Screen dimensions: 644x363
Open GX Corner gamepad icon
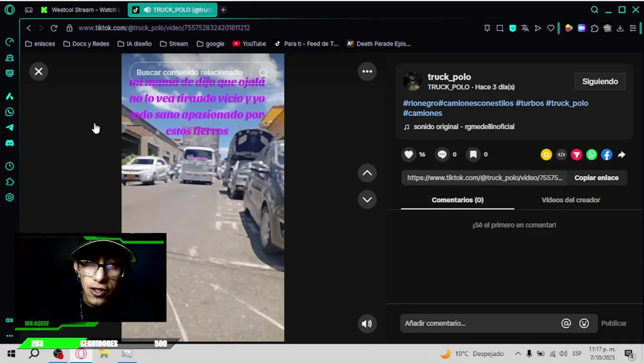[29, 10]
